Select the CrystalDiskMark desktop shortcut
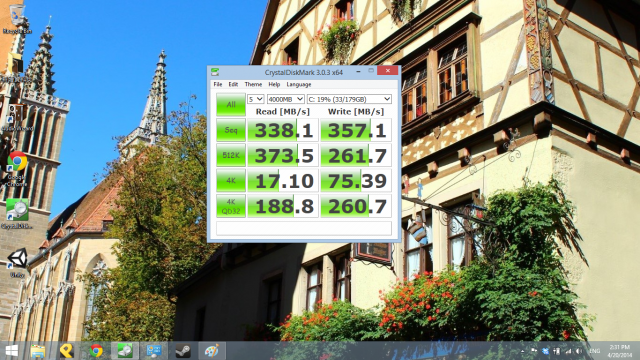The image size is (640, 360). (17, 214)
